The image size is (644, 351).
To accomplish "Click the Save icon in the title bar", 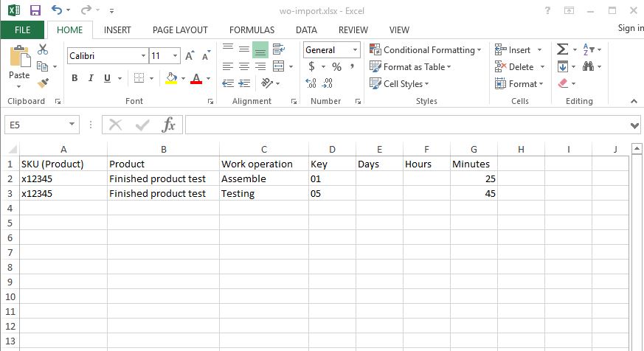I will point(35,10).
